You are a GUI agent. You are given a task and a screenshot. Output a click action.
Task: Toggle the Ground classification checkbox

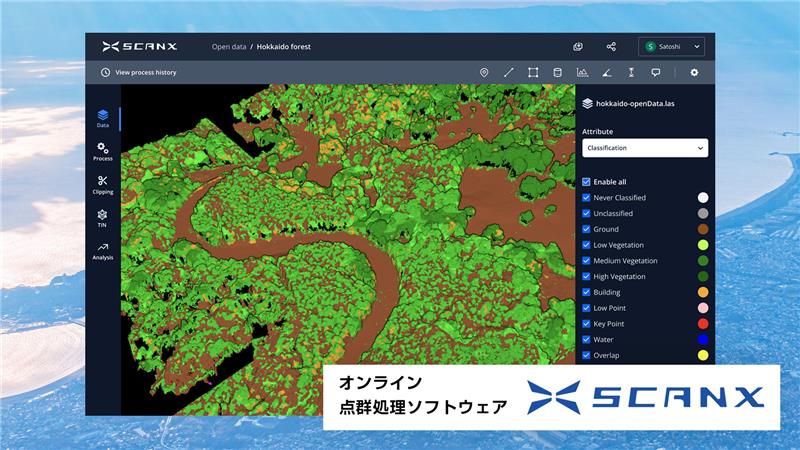(587, 229)
